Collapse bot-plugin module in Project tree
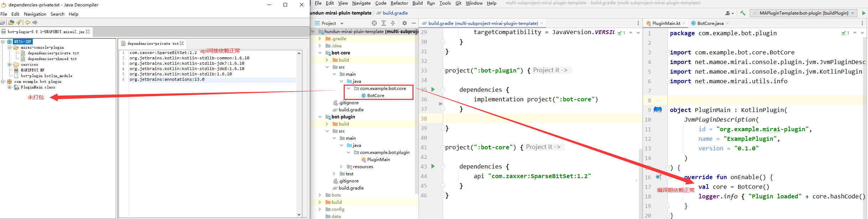Screen dimensions: 868x219 click(x=320, y=117)
